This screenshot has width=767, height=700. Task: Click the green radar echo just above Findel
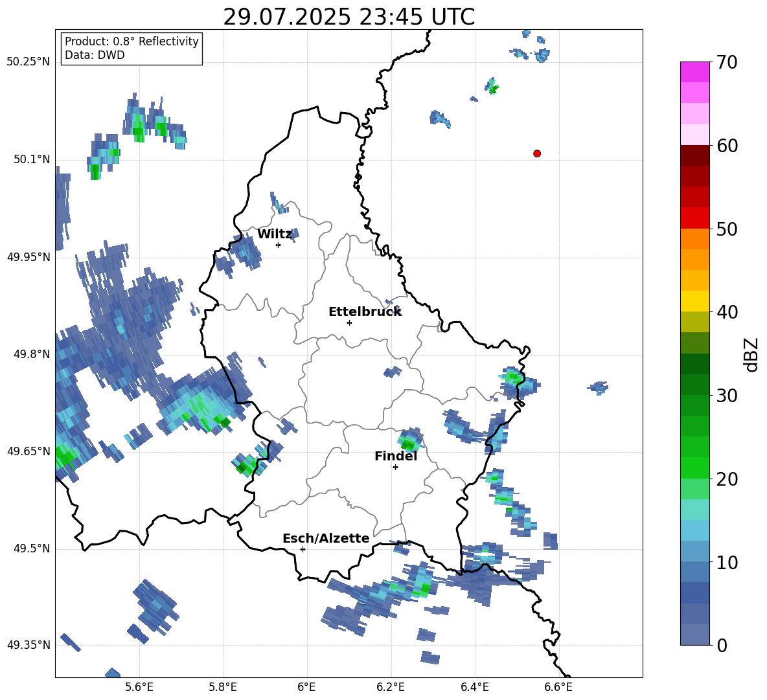[x=409, y=440]
